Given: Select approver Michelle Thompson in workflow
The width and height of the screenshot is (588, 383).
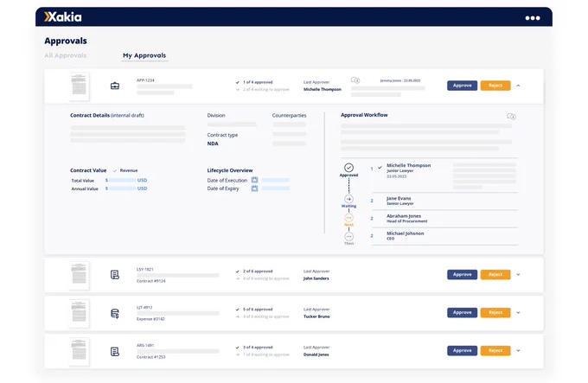Looking at the screenshot, I should click(x=408, y=165).
